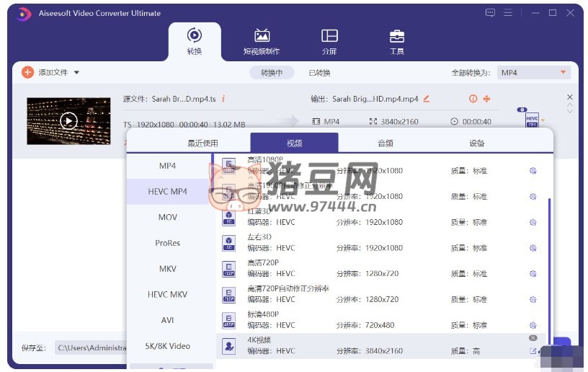Open the 工具 toolbox module
The height and width of the screenshot is (372, 588).
click(x=396, y=41)
